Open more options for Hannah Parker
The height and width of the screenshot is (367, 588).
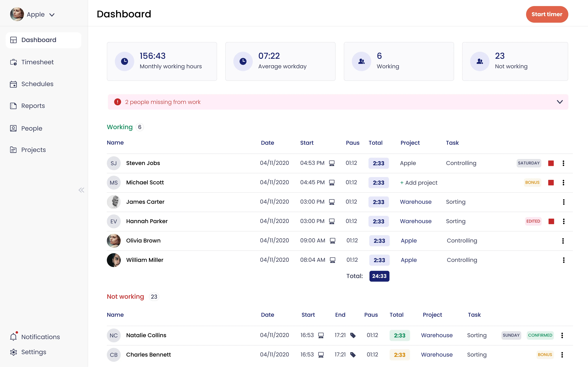pos(564,221)
